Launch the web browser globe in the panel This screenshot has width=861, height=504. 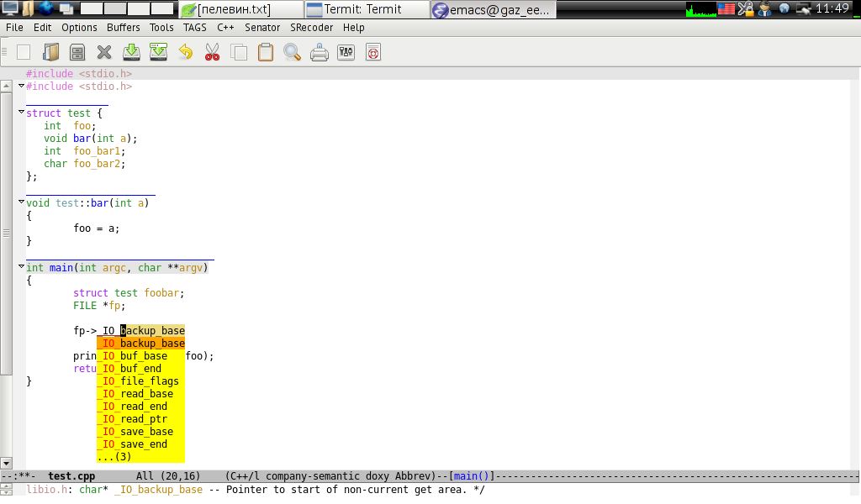46,8
